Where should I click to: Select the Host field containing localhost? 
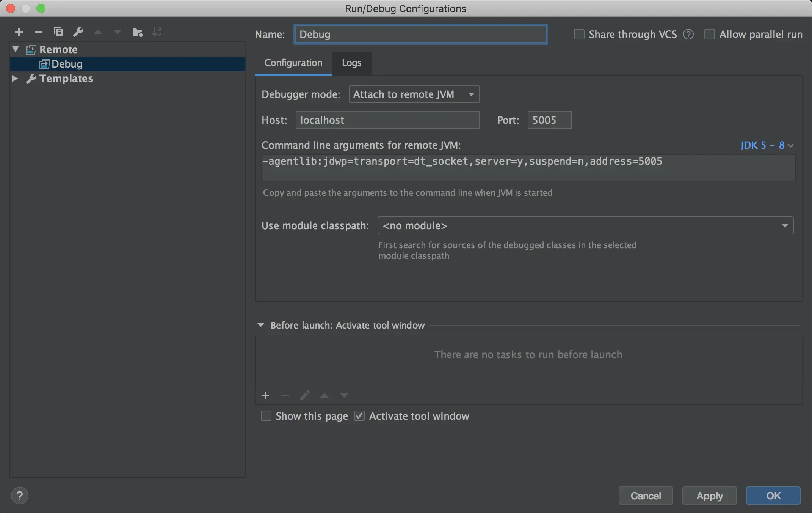pyautogui.click(x=387, y=120)
